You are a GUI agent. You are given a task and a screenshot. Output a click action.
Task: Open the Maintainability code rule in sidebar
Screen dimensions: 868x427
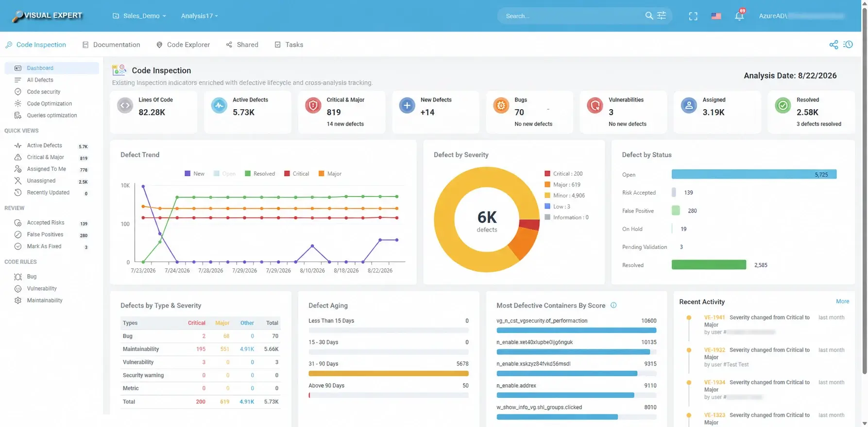(x=45, y=300)
